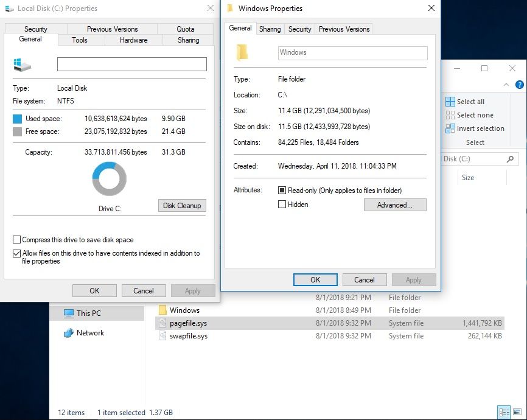Click the Windows Properties title bar folder icon
Screen dimensions: 527x420
(x=230, y=8)
